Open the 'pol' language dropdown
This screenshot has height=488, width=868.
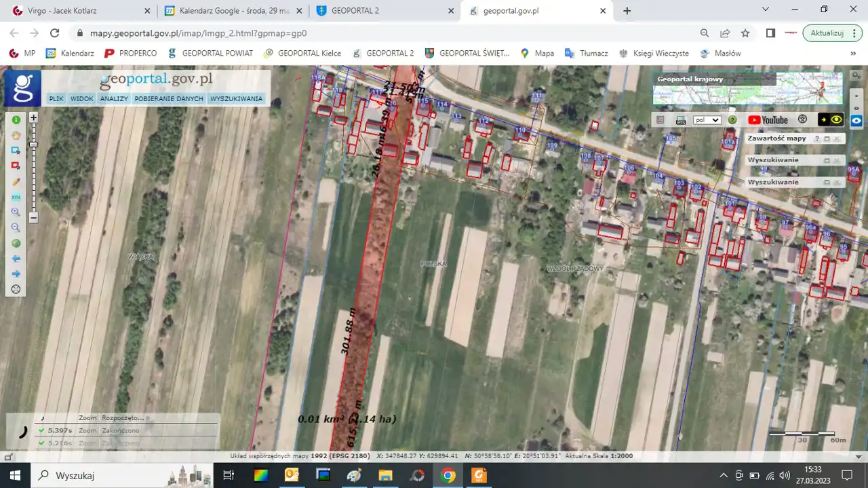(707, 120)
